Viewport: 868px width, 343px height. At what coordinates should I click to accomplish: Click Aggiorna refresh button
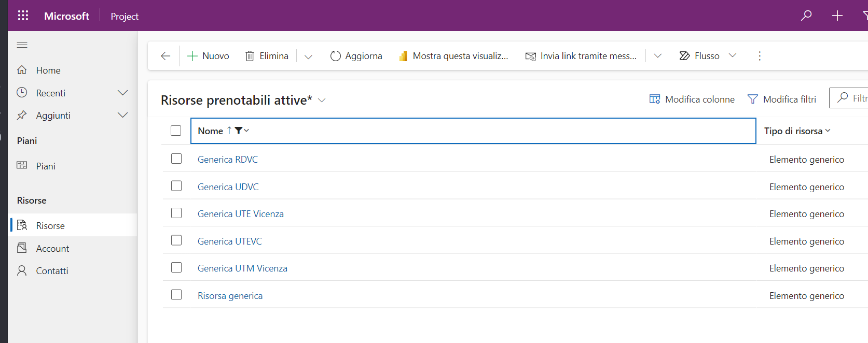click(356, 56)
